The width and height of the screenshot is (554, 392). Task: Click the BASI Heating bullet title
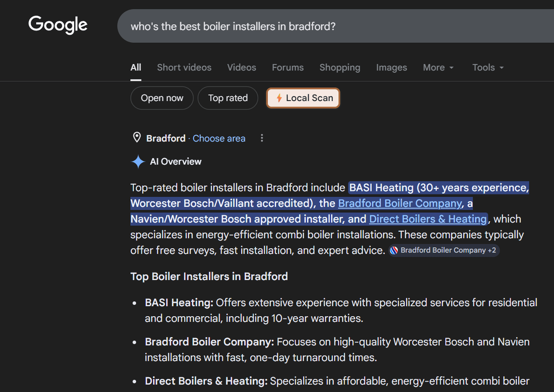click(x=179, y=303)
